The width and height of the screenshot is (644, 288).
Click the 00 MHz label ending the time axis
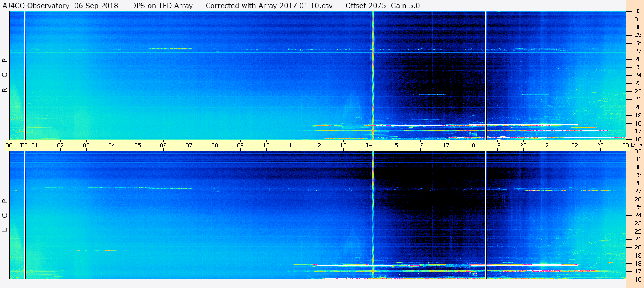tap(632, 145)
